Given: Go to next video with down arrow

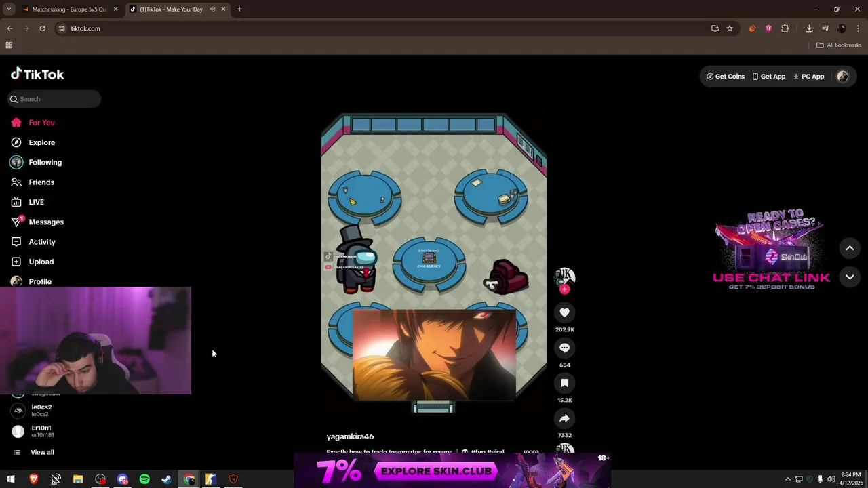Looking at the screenshot, I should coord(850,277).
